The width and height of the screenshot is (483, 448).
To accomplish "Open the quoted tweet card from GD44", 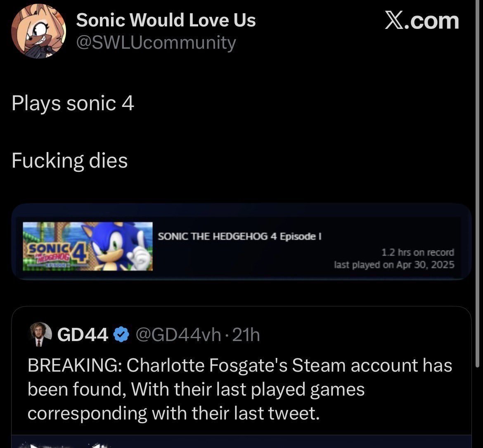I will coord(241,377).
